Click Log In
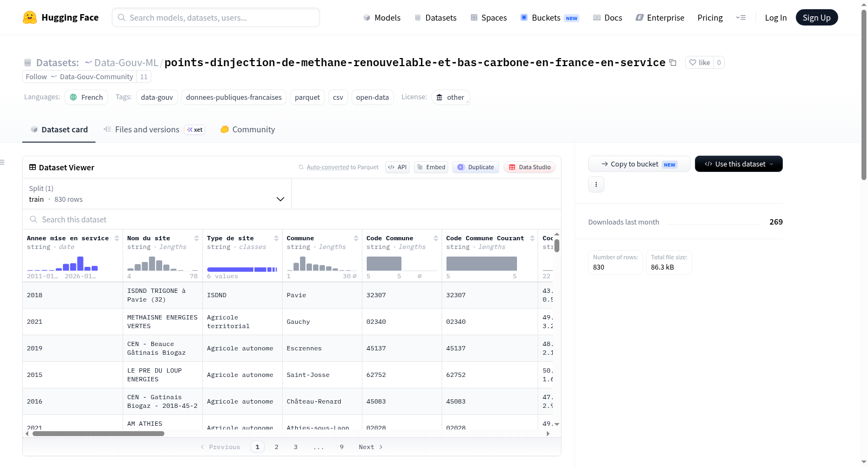Viewport: 868px width, 467px height. (x=775, y=17)
